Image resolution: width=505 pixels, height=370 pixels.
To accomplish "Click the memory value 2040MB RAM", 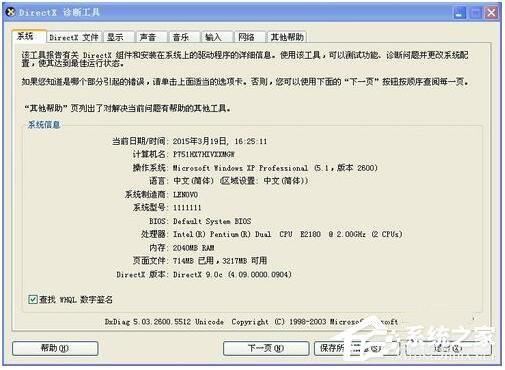I will [x=193, y=248].
